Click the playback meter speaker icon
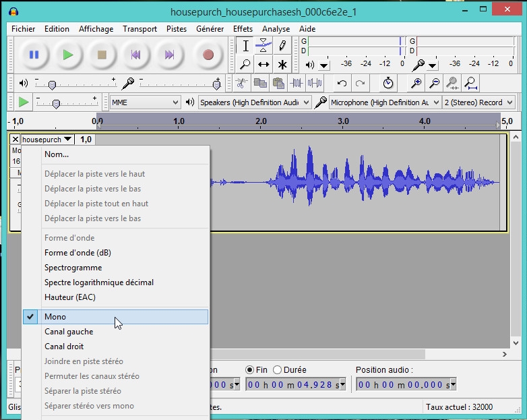This screenshot has width=527, height=420. pos(309,65)
